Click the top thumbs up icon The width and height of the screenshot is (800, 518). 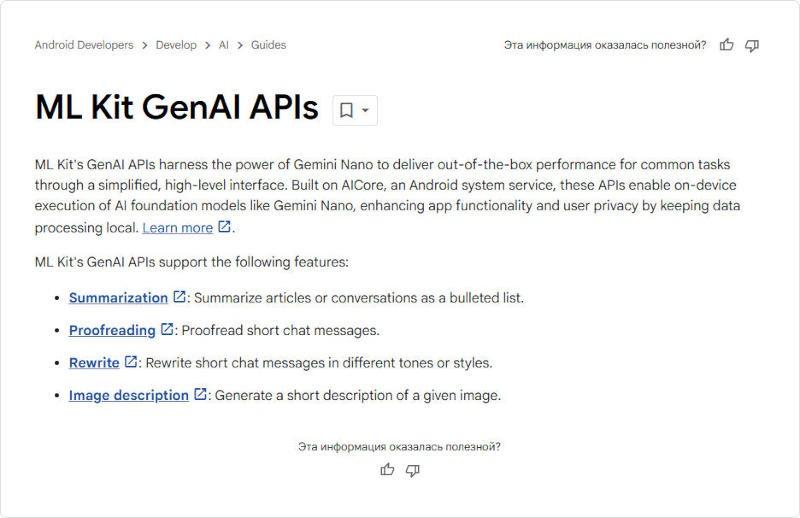pos(727,45)
